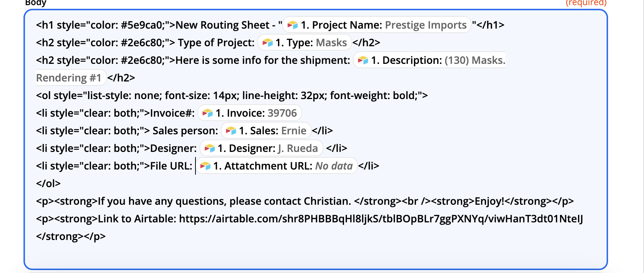Image resolution: width=644 pixels, height=273 pixels.
Task: Click the Rendering #1 continuation of Description pill
Action: coord(69,78)
